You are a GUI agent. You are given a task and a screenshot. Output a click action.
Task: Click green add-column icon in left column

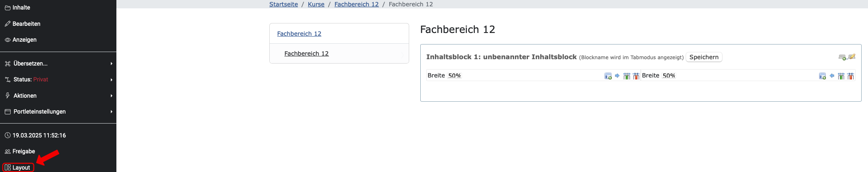coord(626,76)
